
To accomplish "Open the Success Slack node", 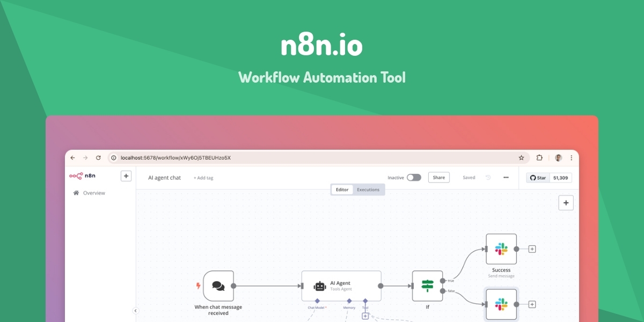I will (x=501, y=248).
